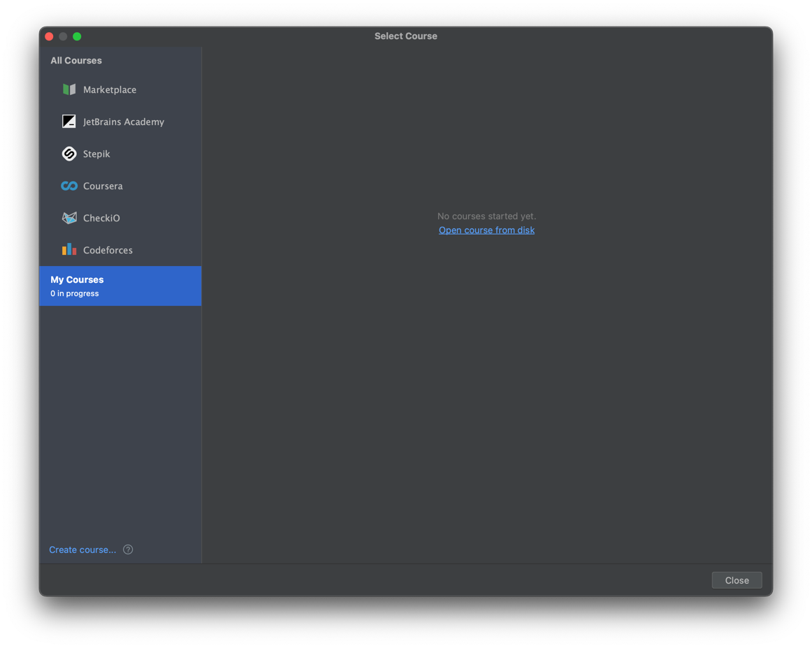
Task: Click the green Marketplace book icon
Action: 69,89
